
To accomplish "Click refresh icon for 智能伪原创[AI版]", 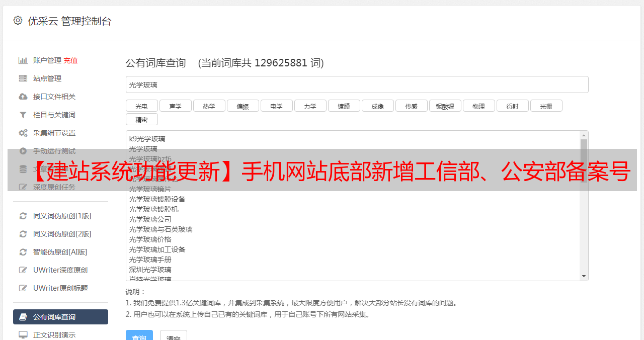I will click(x=23, y=252).
